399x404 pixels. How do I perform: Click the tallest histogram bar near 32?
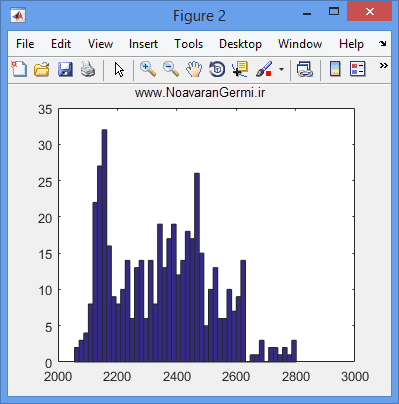click(104, 246)
